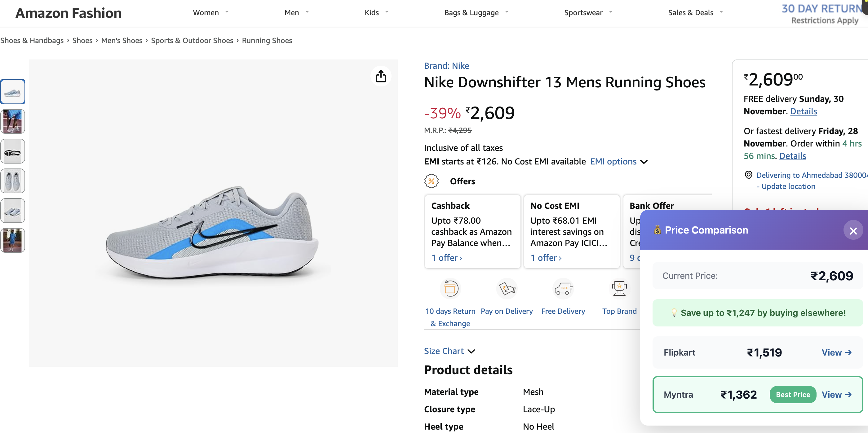
Task: Close the Price Comparison popup
Action: (853, 231)
